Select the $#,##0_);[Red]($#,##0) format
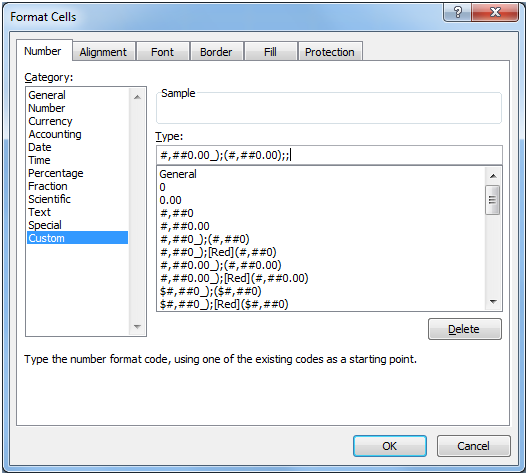This screenshot has width=528, height=475. 224,304
